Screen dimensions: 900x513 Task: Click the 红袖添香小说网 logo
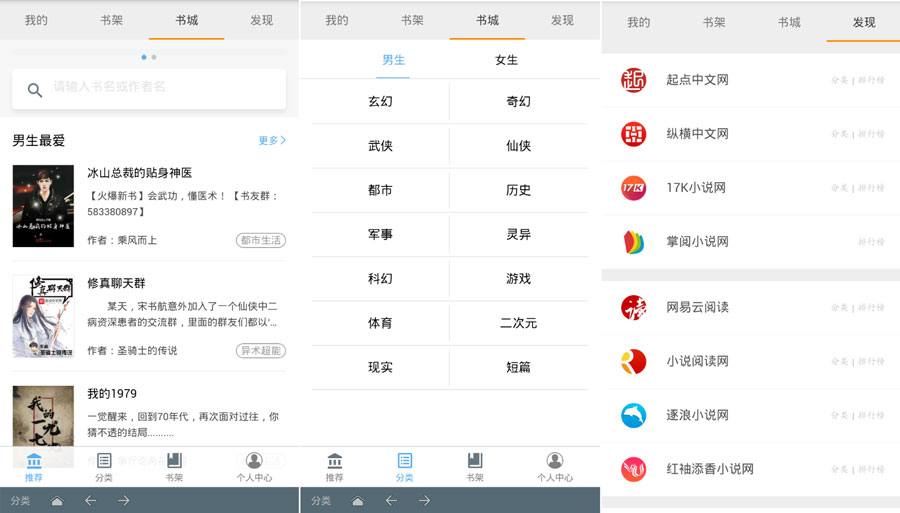(634, 469)
